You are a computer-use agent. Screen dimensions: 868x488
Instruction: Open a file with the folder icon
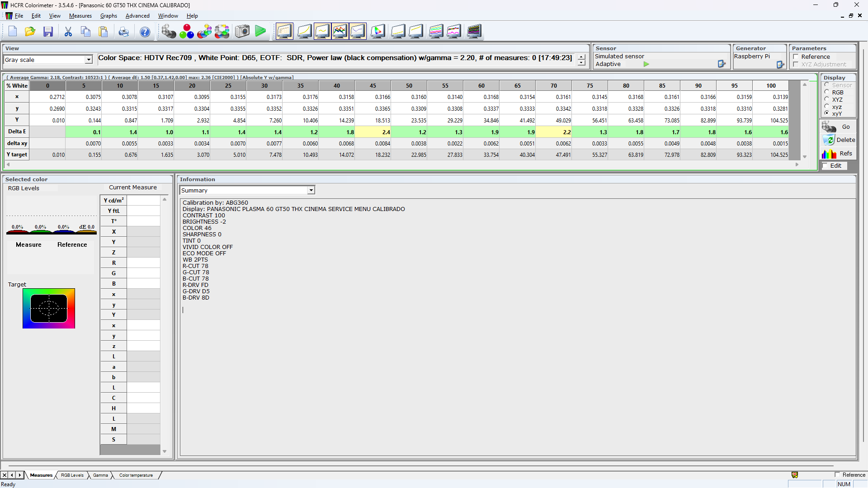pos(30,32)
